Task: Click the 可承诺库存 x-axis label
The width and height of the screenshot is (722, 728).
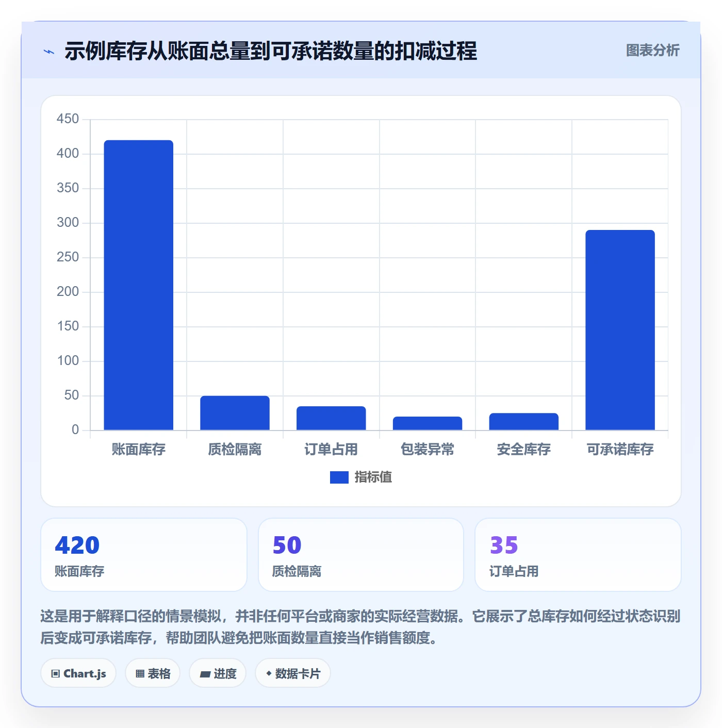Action: click(x=620, y=450)
